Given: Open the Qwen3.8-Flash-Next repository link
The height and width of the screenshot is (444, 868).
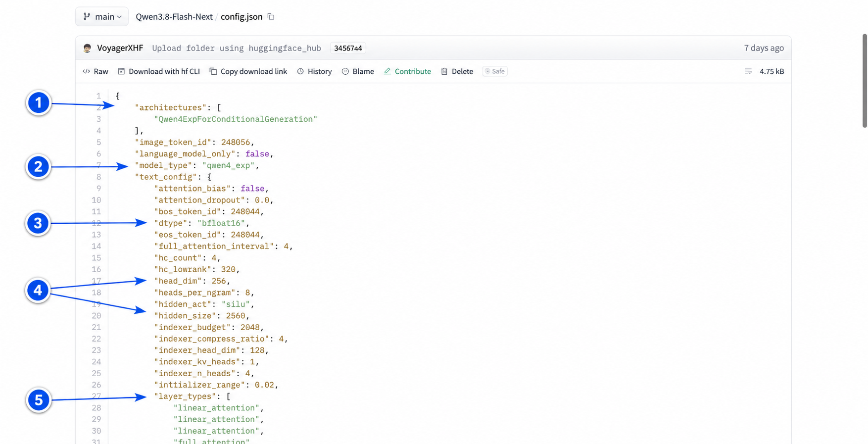Looking at the screenshot, I should (x=174, y=16).
